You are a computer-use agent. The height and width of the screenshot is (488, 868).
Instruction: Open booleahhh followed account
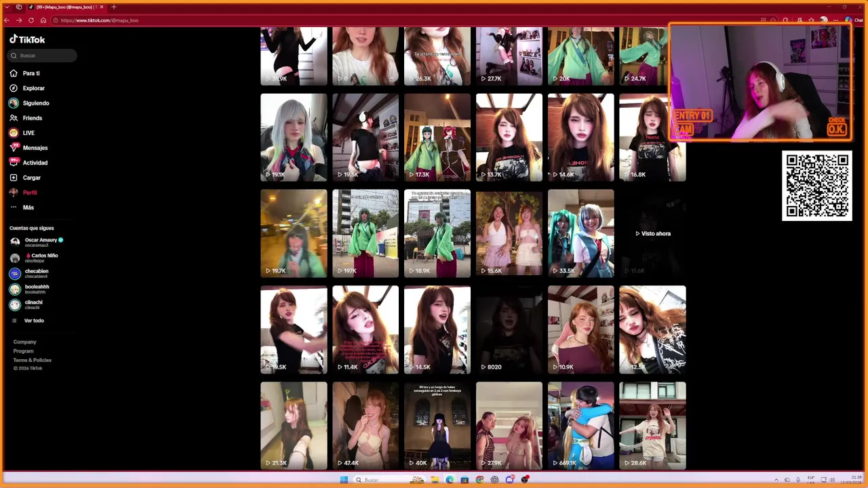[x=30, y=289]
